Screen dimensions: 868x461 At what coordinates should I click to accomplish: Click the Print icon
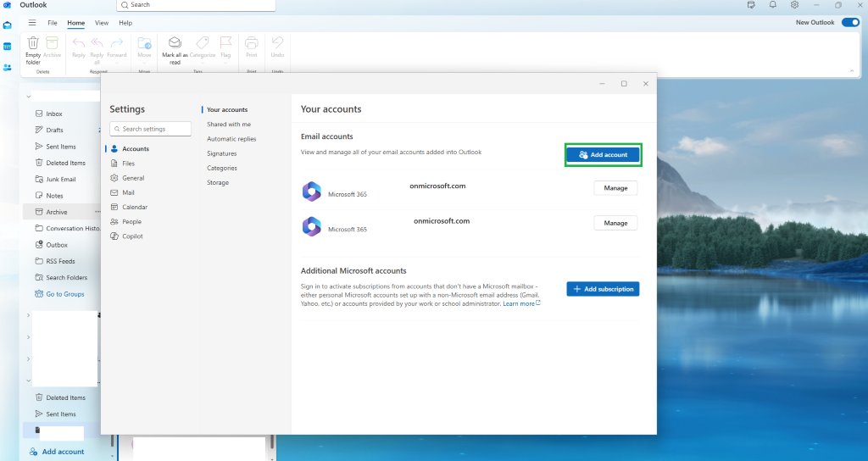[251, 43]
